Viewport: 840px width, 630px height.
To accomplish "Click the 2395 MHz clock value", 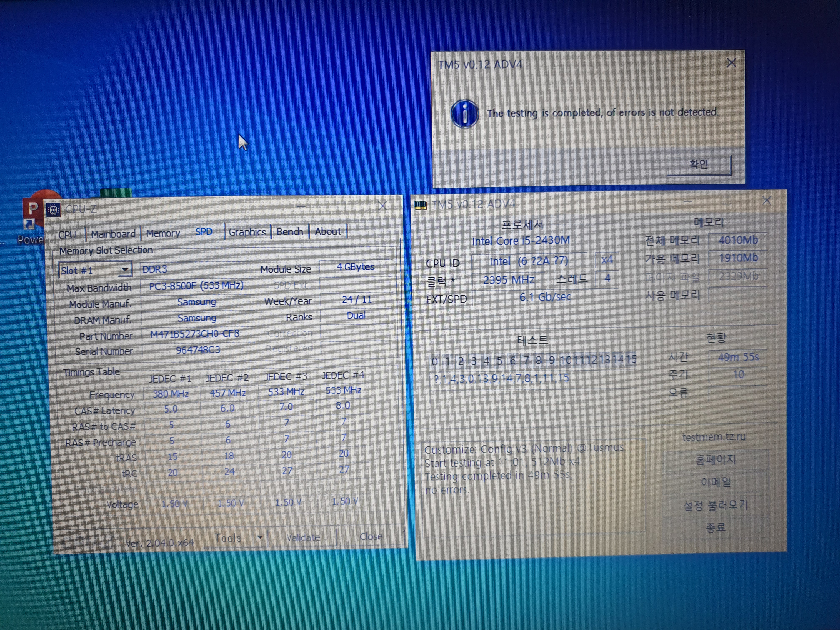I will click(x=509, y=280).
